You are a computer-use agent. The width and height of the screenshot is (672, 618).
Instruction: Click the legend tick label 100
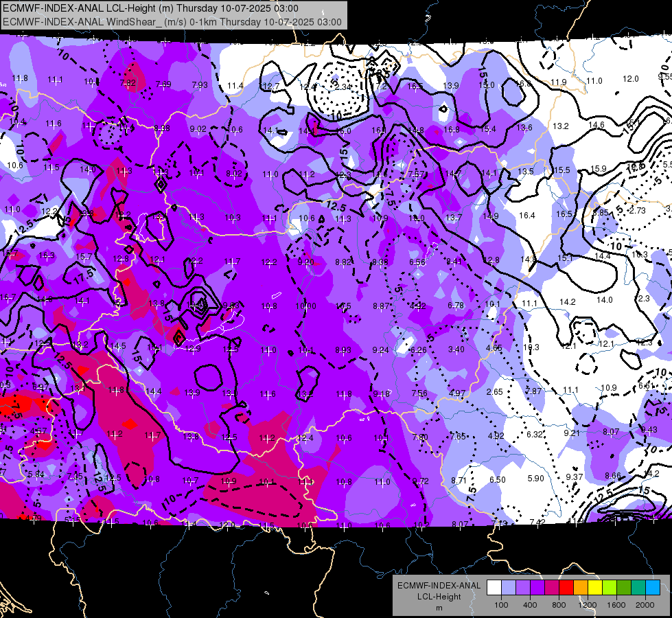point(501,605)
